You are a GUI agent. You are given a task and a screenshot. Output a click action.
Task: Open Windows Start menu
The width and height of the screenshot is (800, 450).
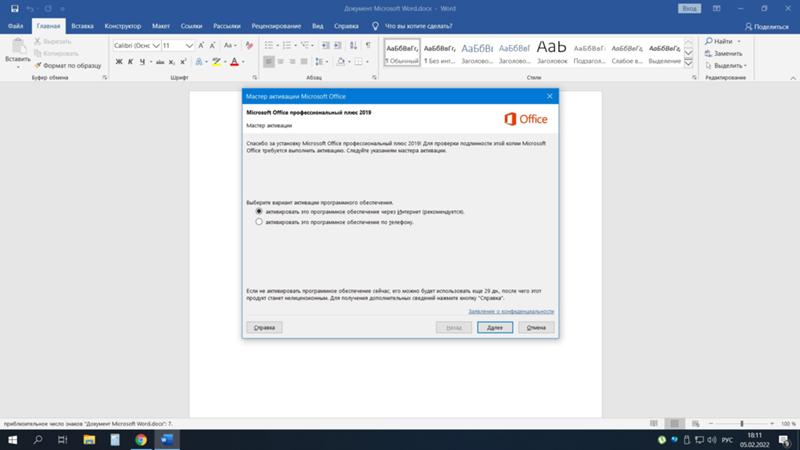[12, 440]
